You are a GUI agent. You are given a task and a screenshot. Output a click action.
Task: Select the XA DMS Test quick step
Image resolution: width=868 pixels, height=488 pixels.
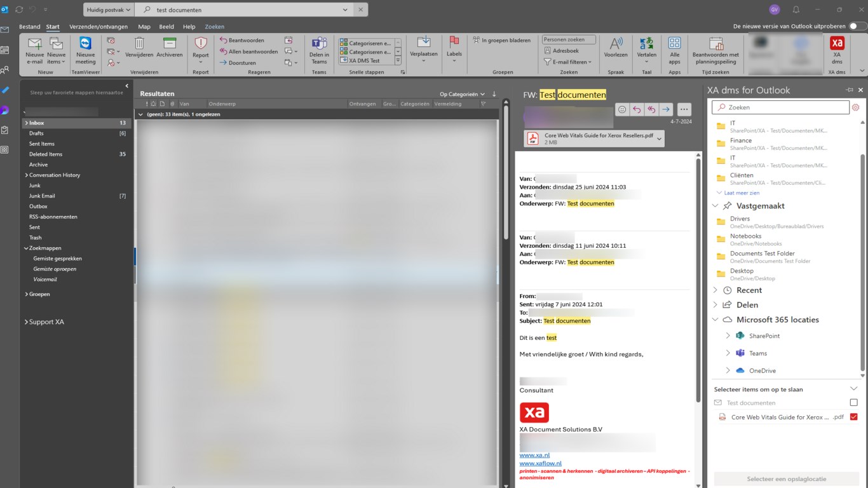coord(364,61)
